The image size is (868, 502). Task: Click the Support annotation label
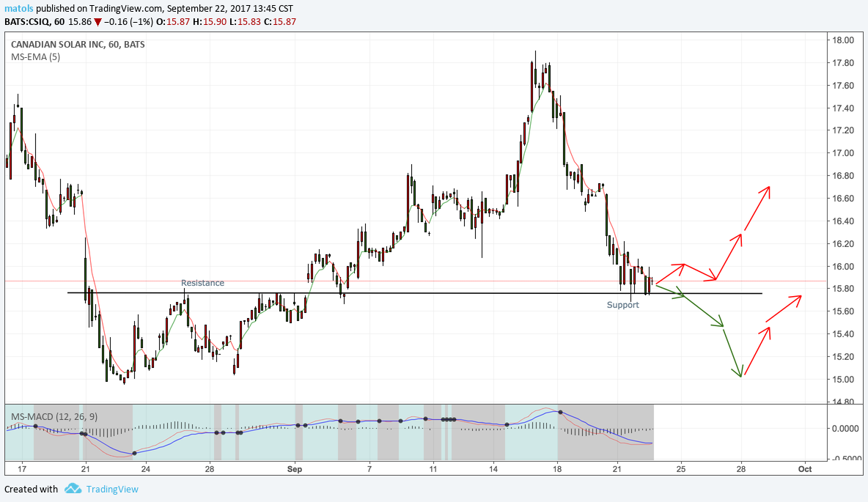click(622, 305)
